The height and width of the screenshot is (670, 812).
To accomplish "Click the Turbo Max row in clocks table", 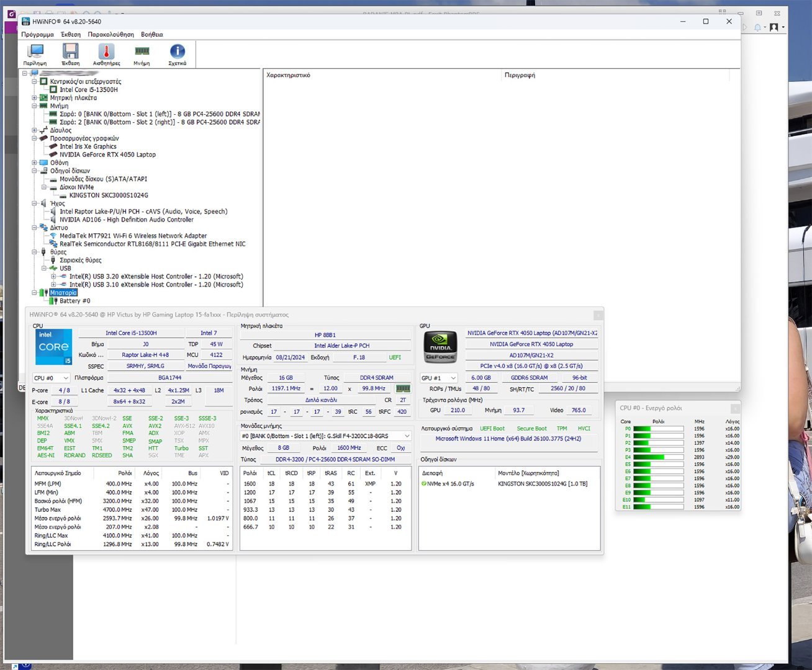I will [x=132, y=509].
